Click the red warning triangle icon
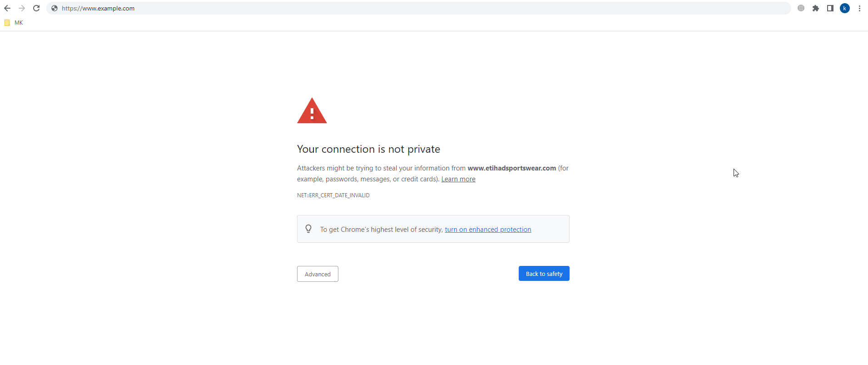The width and height of the screenshot is (868, 365). (x=312, y=110)
